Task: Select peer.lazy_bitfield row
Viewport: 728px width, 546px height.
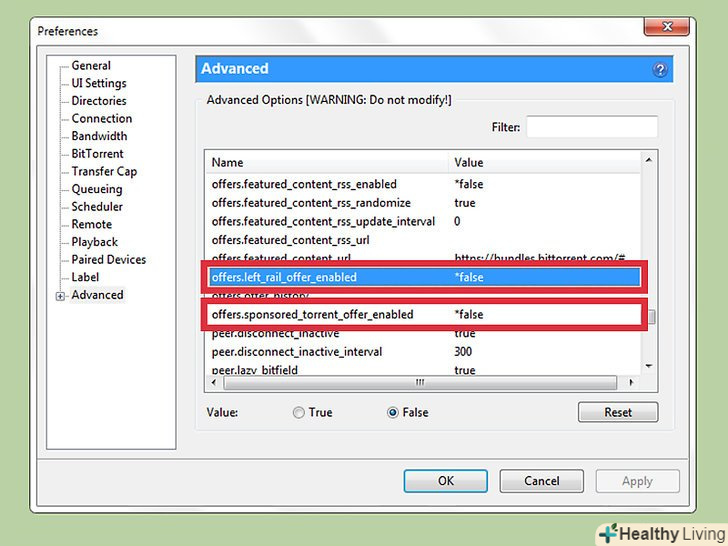Action: pos(423,370)
